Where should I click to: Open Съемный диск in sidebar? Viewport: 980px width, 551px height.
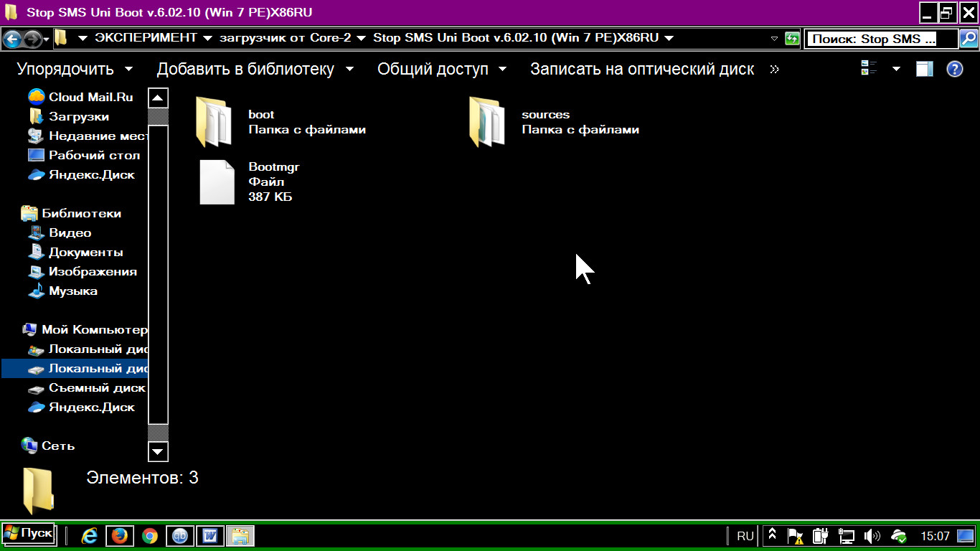pyautogui.click(x=88, y=387)
